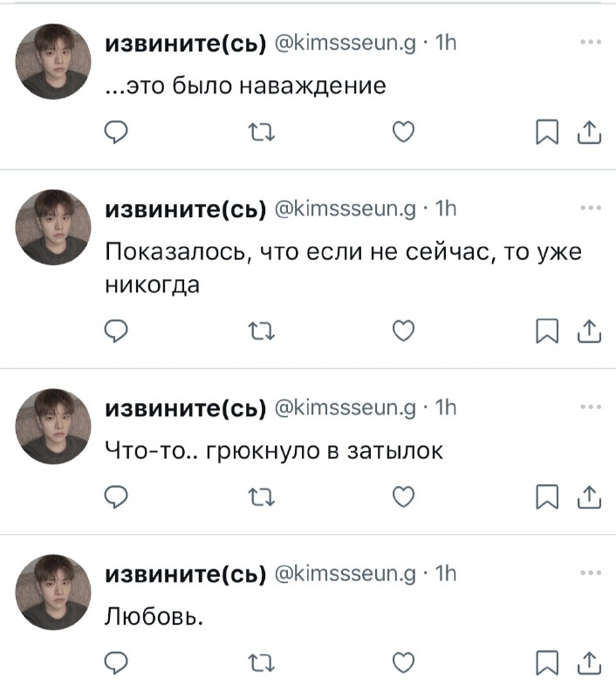Open the извините(сь) name on the "грюкнуло" tweet
This screenshot has height=698, width=616.
coord(186,408)
